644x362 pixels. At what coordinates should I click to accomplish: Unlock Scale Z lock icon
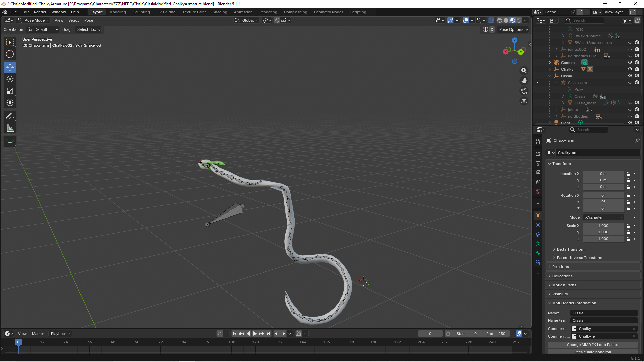[628, 239]
